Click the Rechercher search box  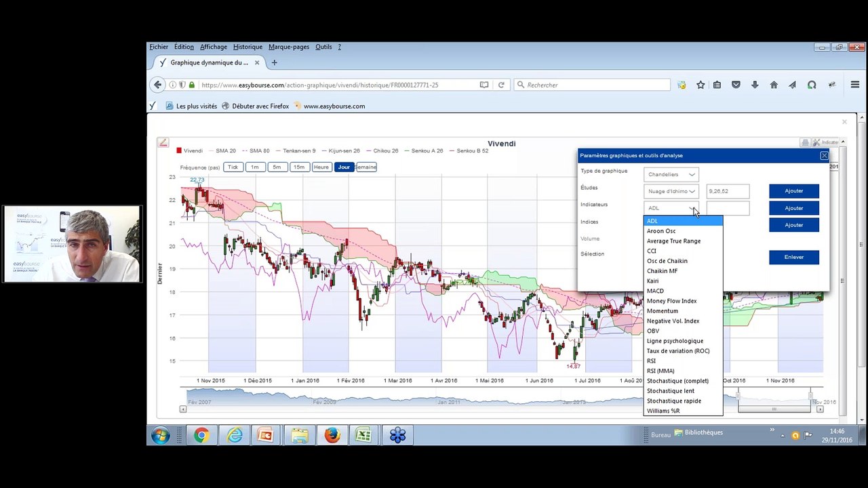pyautogui.click(x=592, y=85)
